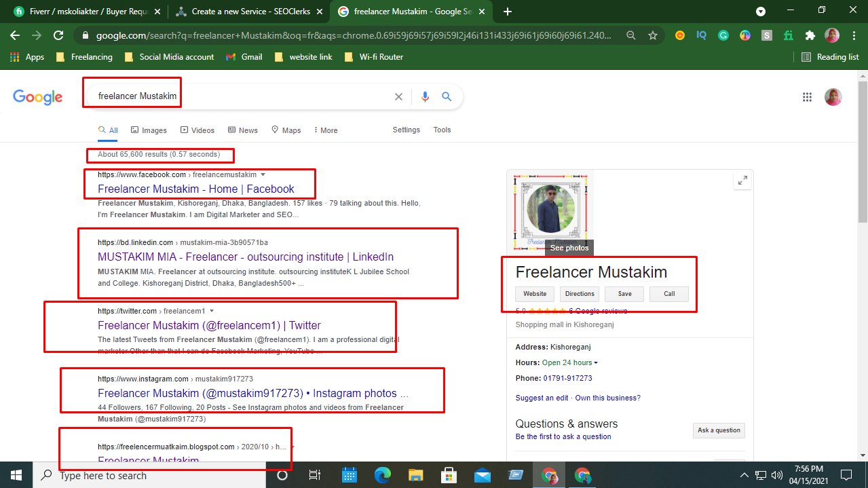
Task: Expand the business photo with the arrows icon
Action: tap(742, 180)
